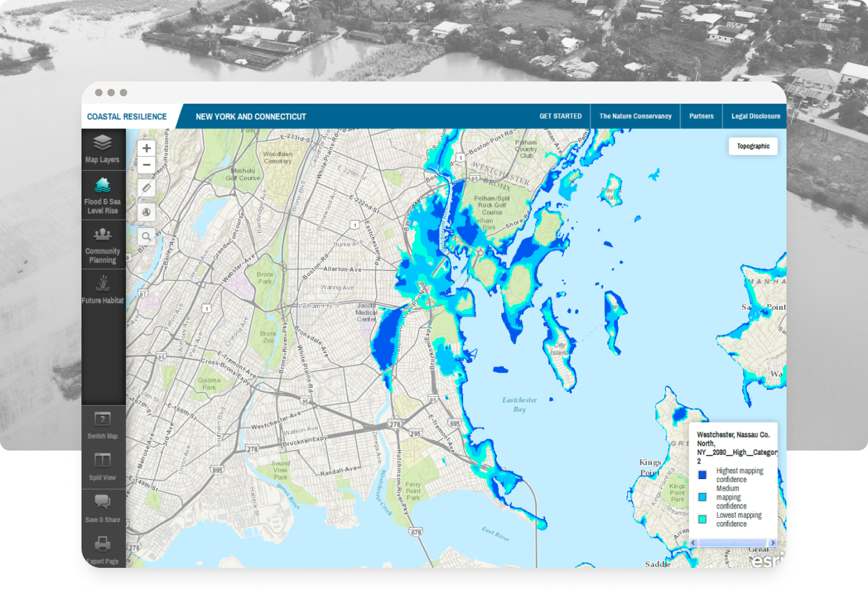The height and width of the screenshot is (595, 868).
Task: Click the legend's right scroll arrow
Action: [x=772, y=543]
